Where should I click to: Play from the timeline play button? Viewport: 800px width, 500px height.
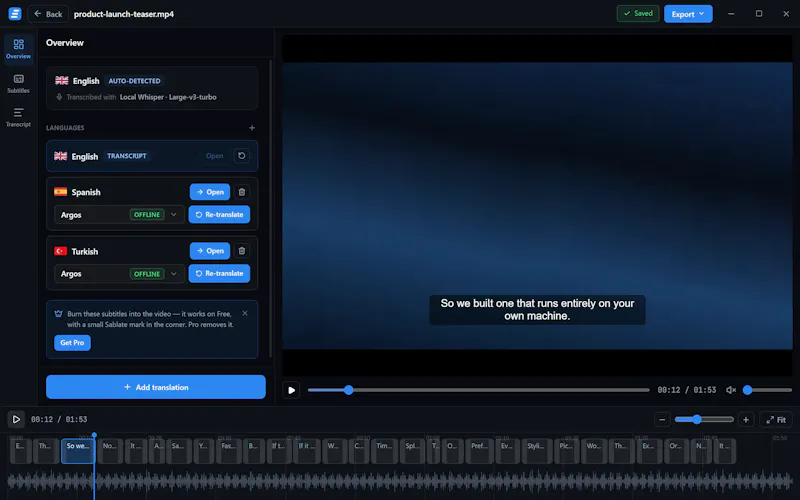pyautogui.click(x=16, y=419)
